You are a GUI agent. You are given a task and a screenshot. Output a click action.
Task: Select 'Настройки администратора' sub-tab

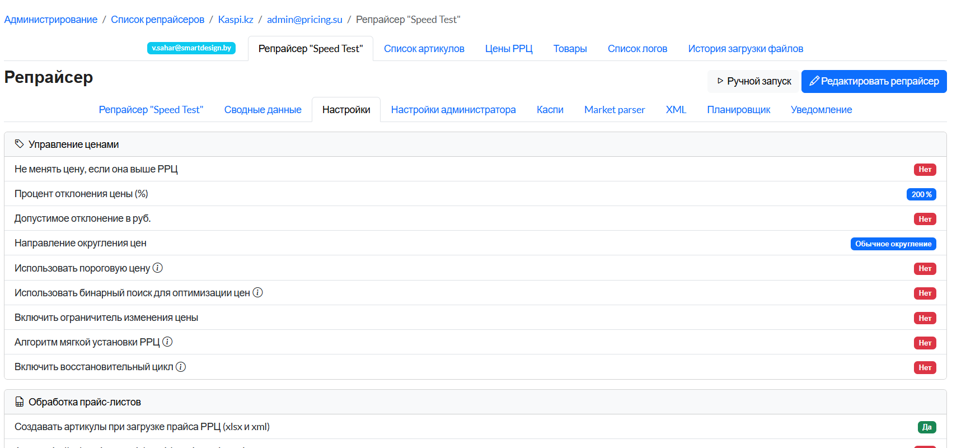(x=453, y=110)
